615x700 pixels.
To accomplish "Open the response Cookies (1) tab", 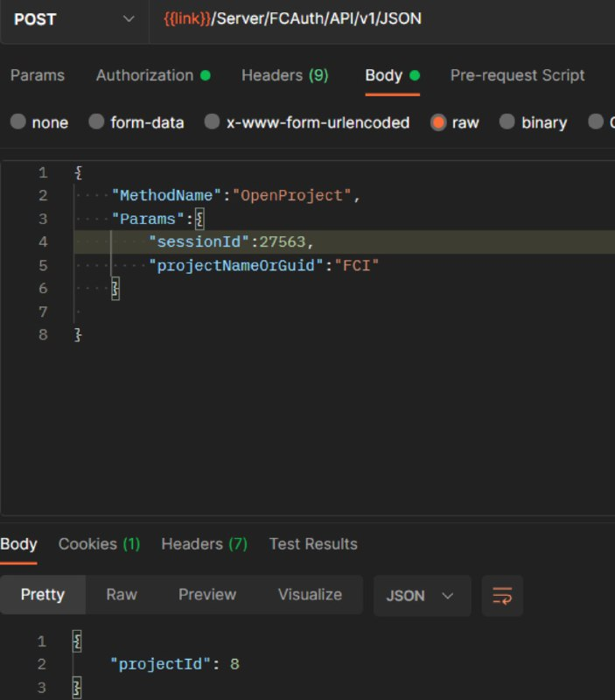I will tap(99, 544).
